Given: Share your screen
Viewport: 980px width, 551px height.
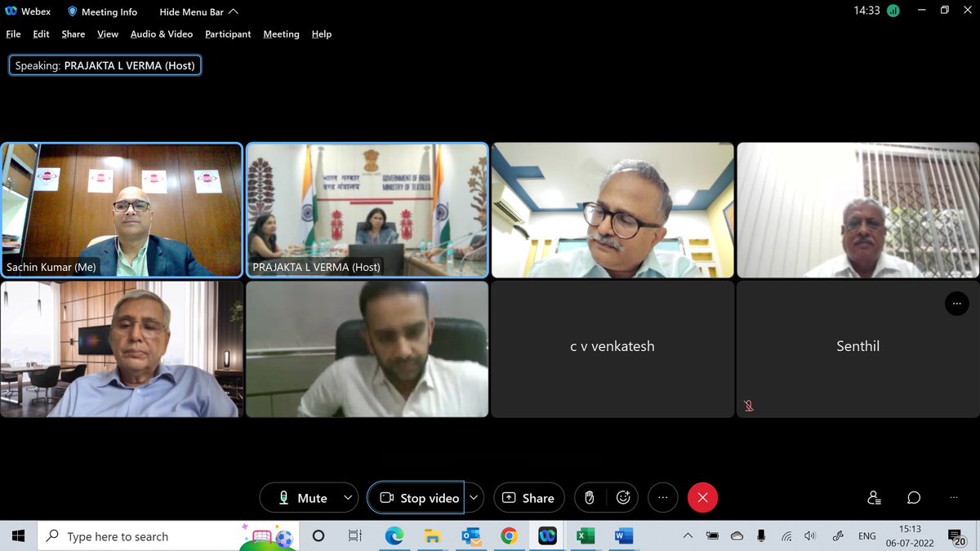Looking at the screenshot, I should 528,497.
